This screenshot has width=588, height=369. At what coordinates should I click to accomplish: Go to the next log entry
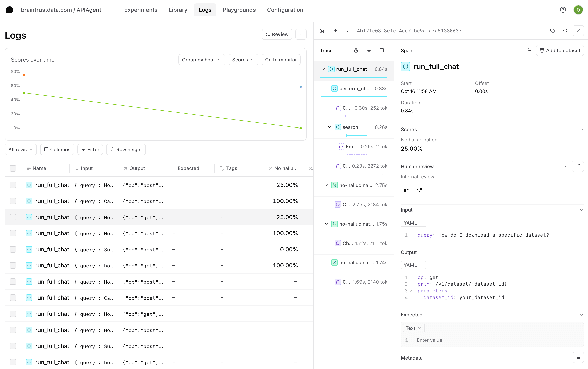348,31
